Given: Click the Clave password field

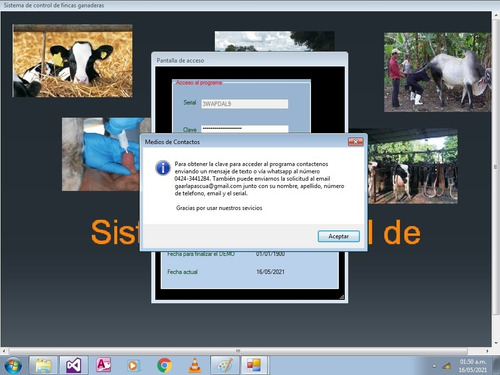Looking at the screenshot, I should pos(245,129).
